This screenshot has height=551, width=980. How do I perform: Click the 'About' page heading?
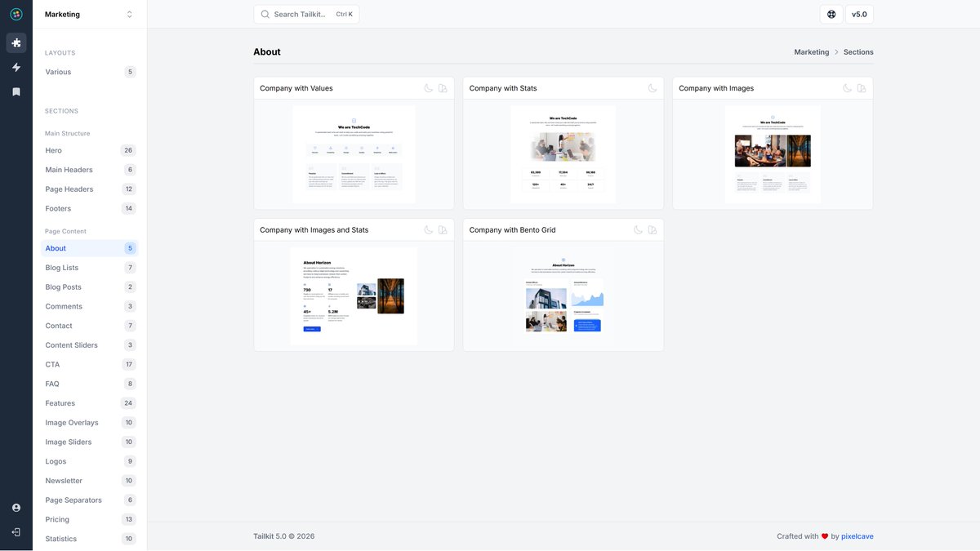click(267, 51)
